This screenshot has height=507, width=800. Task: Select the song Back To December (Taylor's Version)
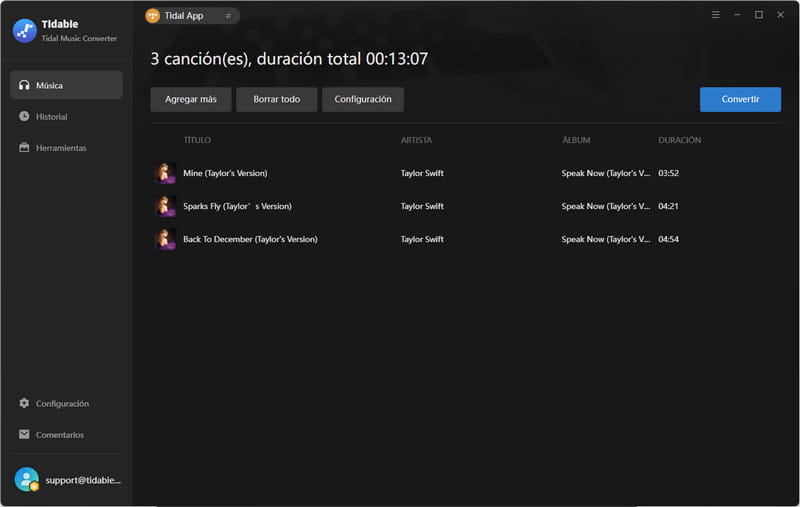click(x=250, y=239)
